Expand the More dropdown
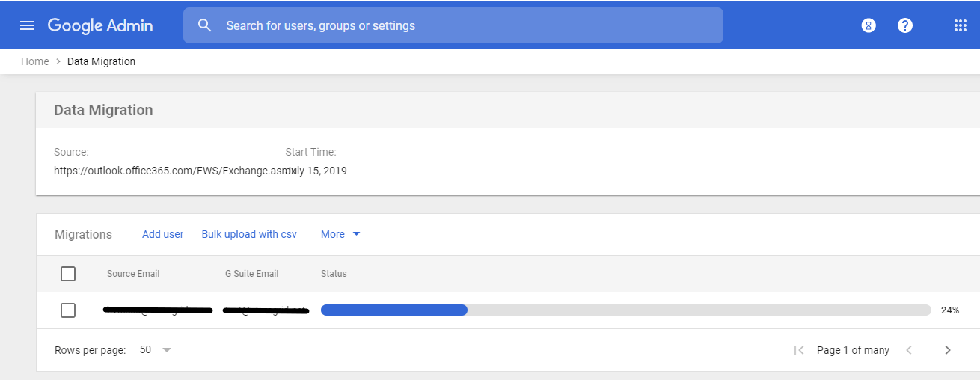 340,234
